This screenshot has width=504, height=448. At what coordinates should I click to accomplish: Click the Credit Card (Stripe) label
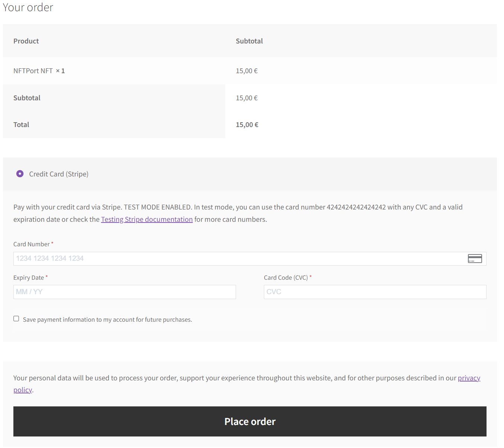point(59,174)
